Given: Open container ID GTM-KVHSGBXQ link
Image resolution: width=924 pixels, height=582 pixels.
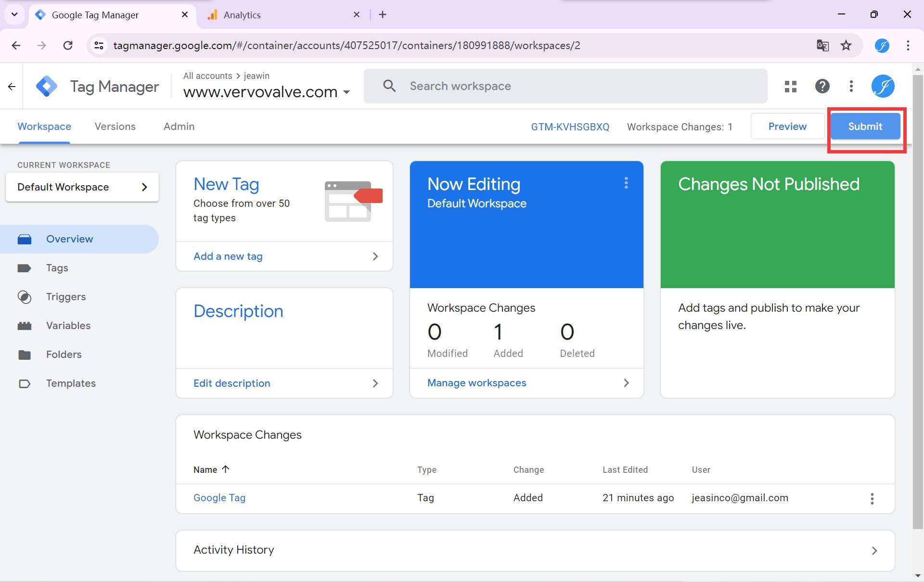Looking at the screenshot, I should [x=570, y=127].
